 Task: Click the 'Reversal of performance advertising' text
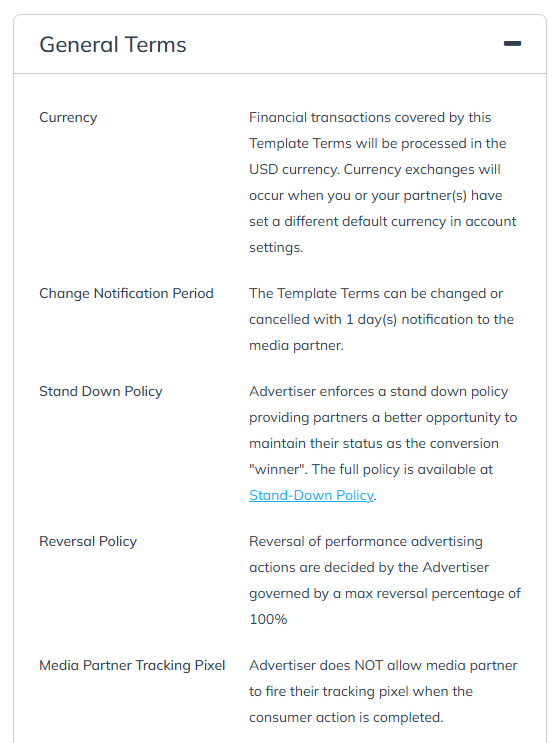[366, 541]
